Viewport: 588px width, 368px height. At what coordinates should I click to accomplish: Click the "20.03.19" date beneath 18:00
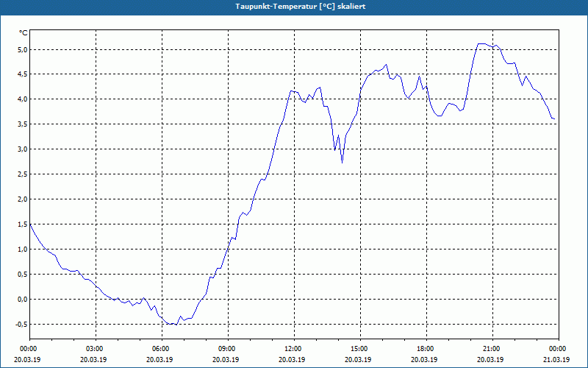[x=424, y=359]
